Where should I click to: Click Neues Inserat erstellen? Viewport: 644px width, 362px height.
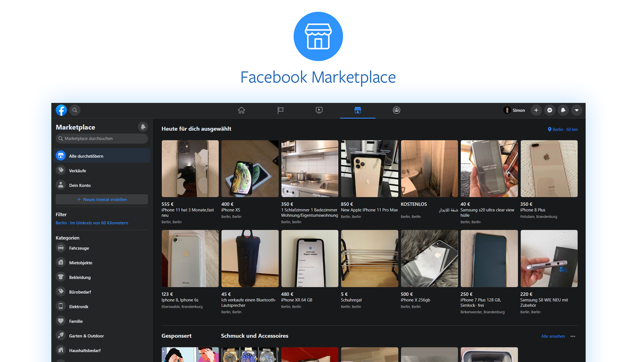point(102,199)
